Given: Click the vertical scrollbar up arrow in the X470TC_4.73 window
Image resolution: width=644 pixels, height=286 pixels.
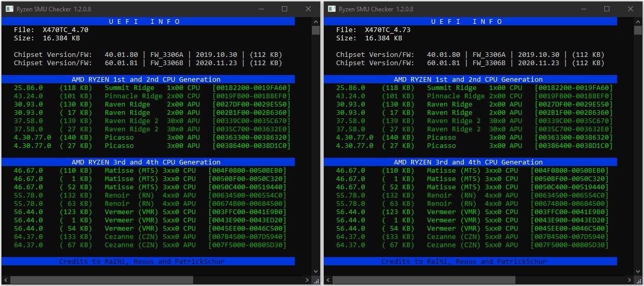Looking at the screenshot, I should click(x=638, y=21).
